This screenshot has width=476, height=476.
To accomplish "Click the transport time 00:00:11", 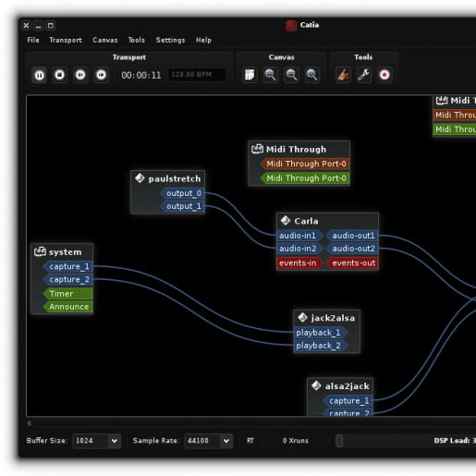I will [x=141, y=75].
